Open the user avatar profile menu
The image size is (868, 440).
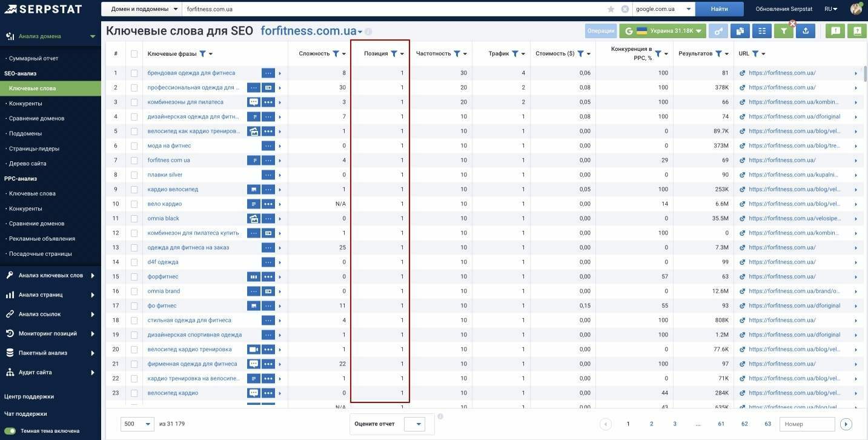(x=856, y=9)
